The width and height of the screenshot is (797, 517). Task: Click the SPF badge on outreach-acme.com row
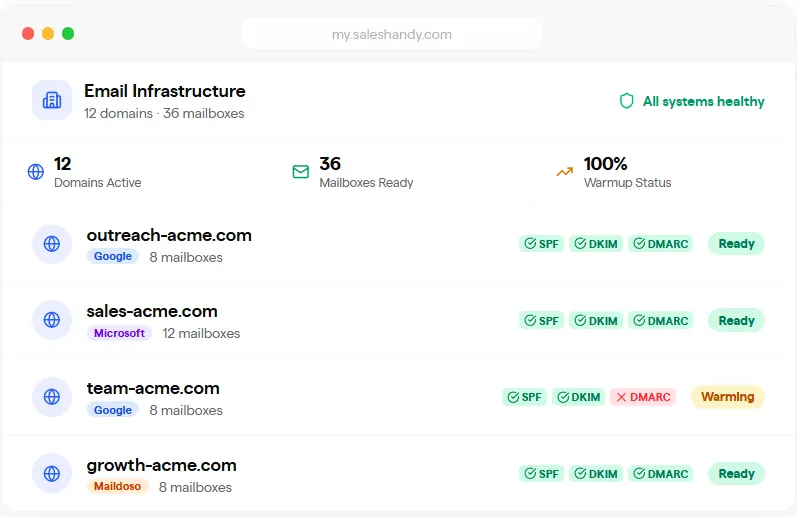(541, 244)
